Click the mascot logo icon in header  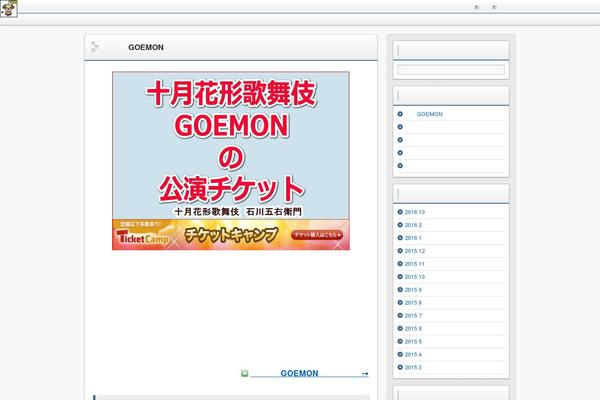coord(8,8)
